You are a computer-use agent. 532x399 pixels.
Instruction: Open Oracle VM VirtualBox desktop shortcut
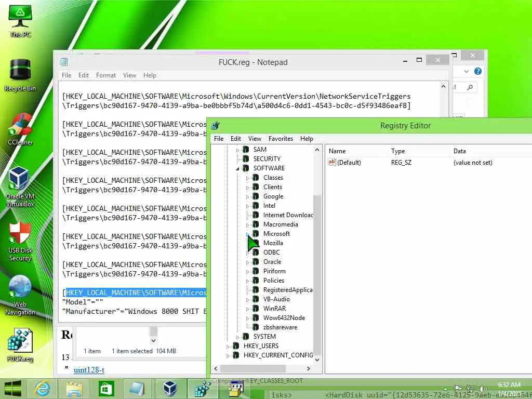20,187
